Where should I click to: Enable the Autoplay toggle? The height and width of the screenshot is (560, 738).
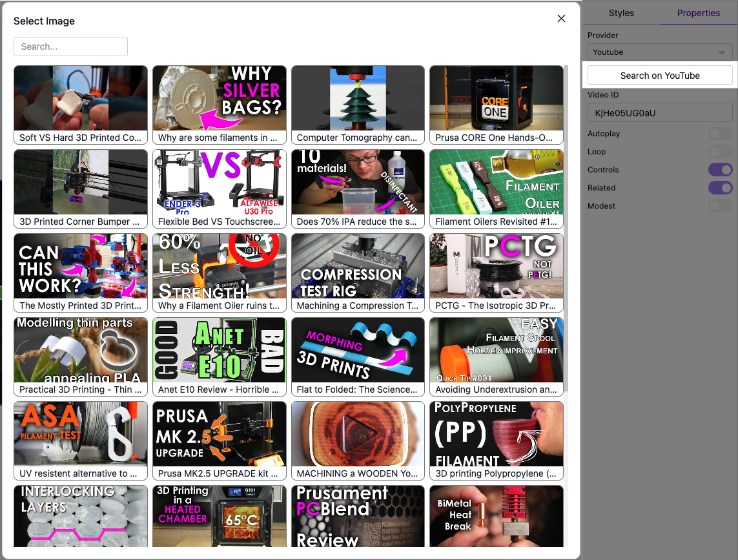(x=719, y=133)
